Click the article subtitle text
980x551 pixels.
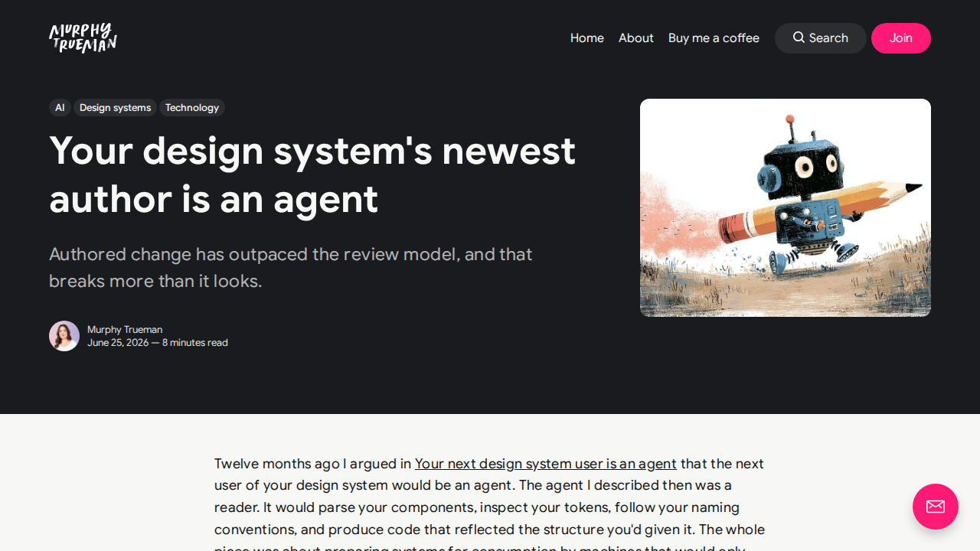(x=291, y=267)
